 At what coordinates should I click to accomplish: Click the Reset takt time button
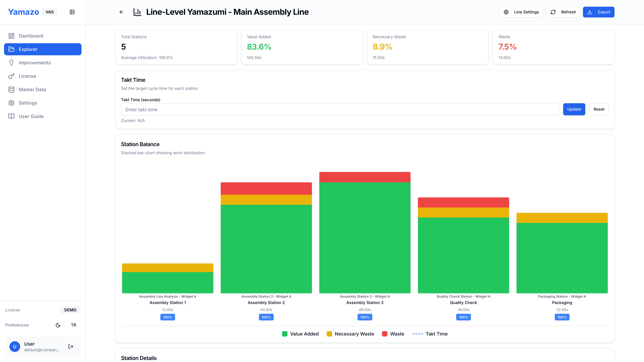(599, 109)
